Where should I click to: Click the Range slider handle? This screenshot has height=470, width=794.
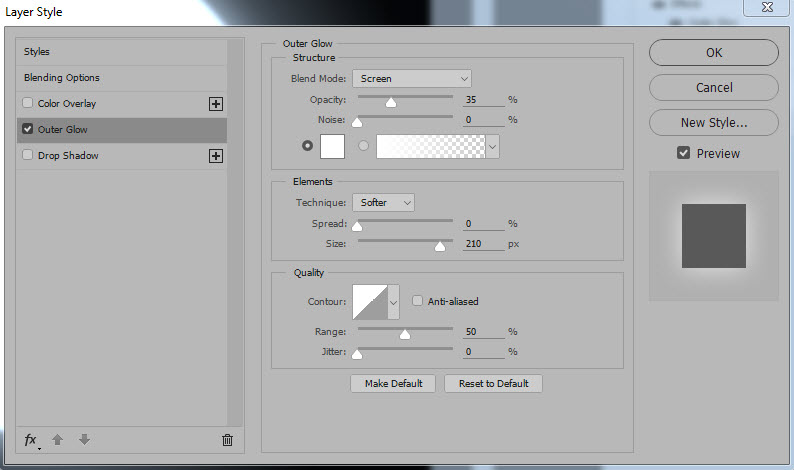pos(405,334)
